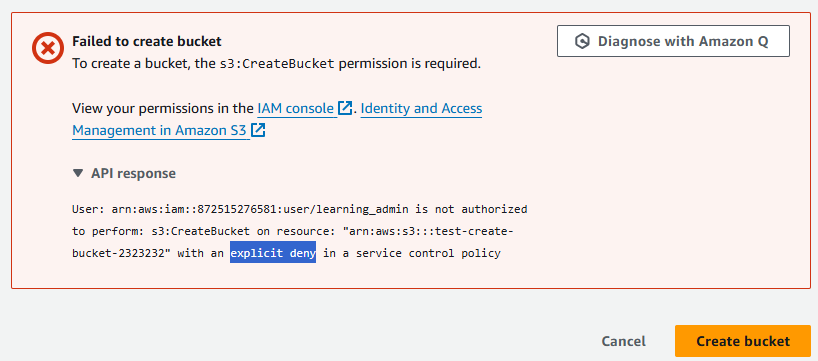Toggle the API response section label
The image size is (818, 361).
[134, 173]
